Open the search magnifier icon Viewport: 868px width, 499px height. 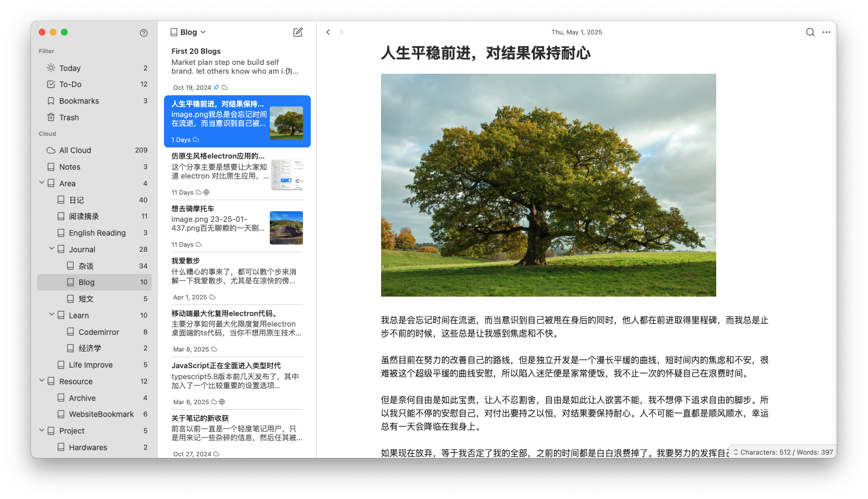(x=810, y=32)
